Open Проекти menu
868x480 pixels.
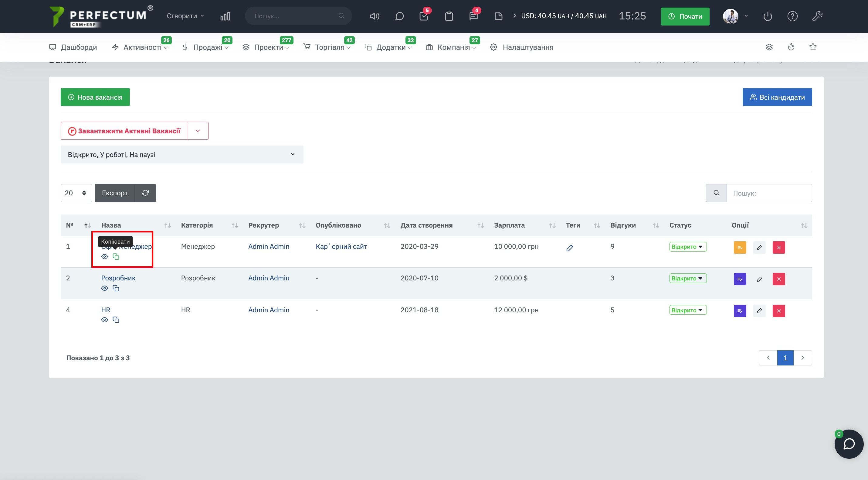click(266, 47)
